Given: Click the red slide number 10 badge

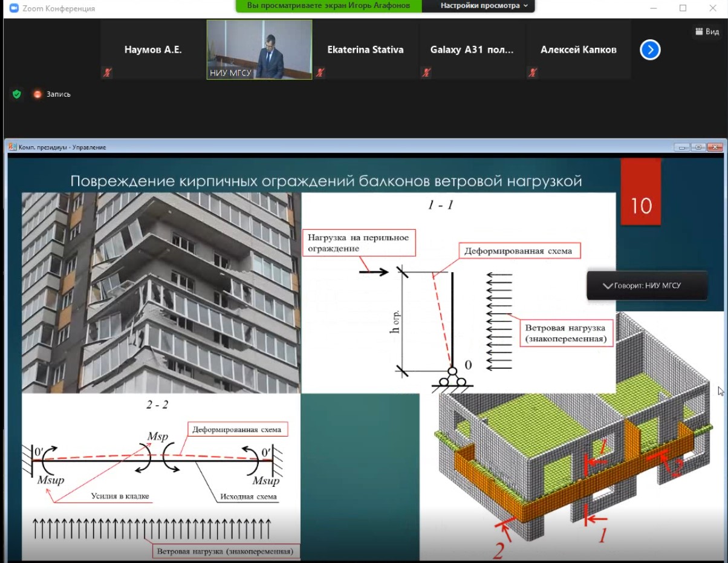Looking at the screenshot, I should pos(641,192).
